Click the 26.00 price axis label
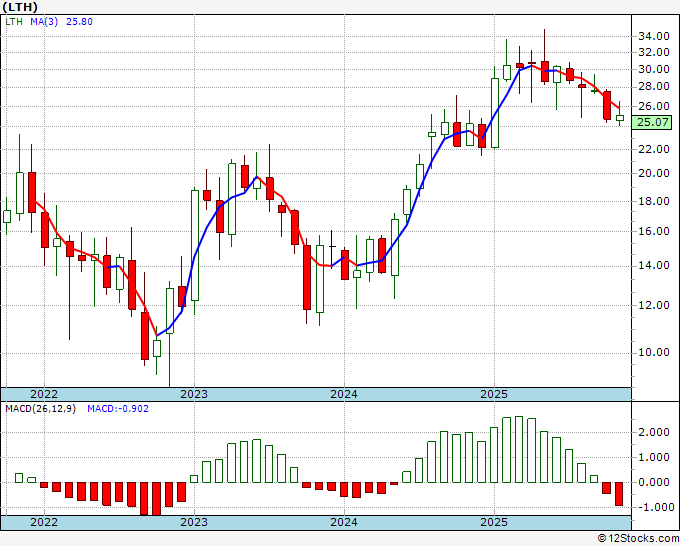 [654, 106]
